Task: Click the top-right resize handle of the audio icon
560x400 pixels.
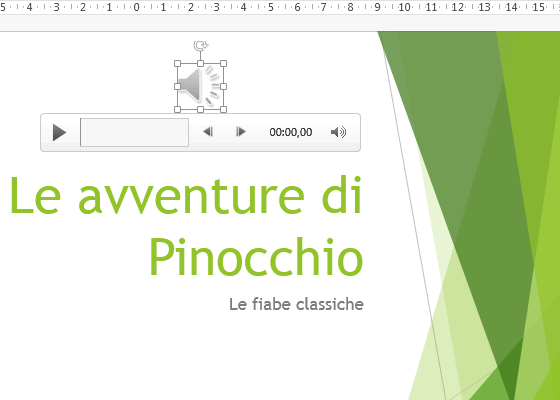Action: (224, 64)
